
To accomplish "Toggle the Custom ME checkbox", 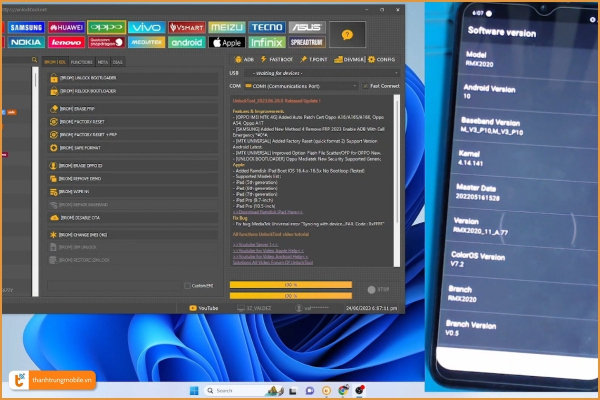I will pyautogui.click(x=187, y=285).
